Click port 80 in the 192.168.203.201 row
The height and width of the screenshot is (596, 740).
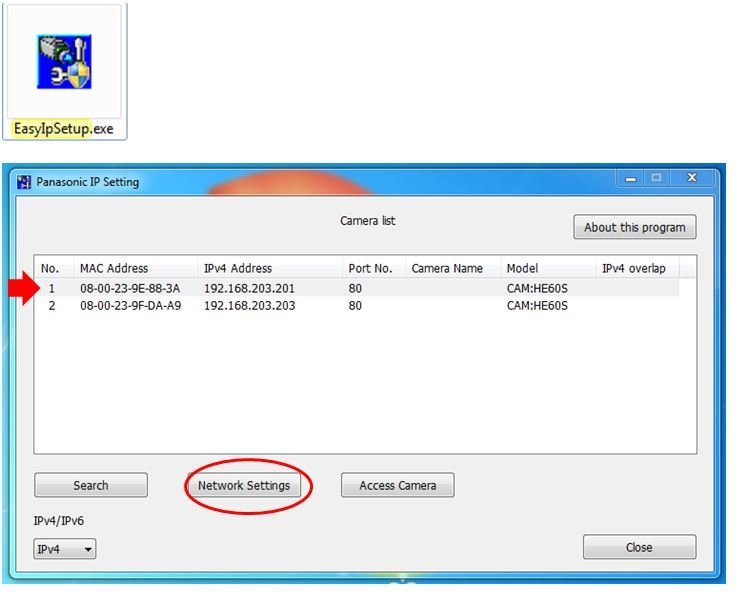coord(355,288)
